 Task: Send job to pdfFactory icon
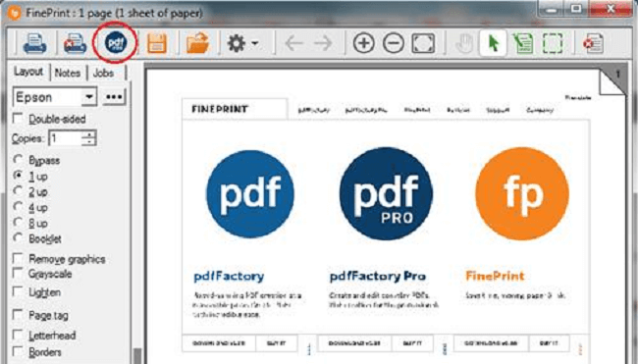point(115,42)
